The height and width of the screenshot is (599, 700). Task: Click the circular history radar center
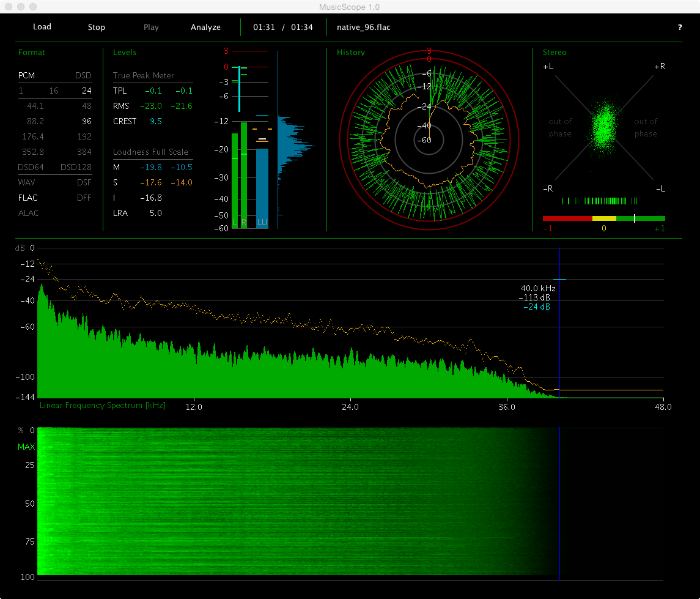coord(429,140)
